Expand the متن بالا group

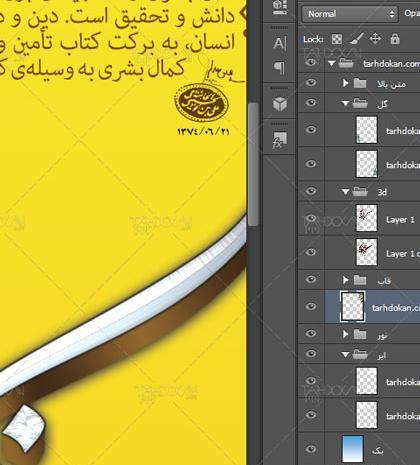pyautogui.click(x=346, y=83)
